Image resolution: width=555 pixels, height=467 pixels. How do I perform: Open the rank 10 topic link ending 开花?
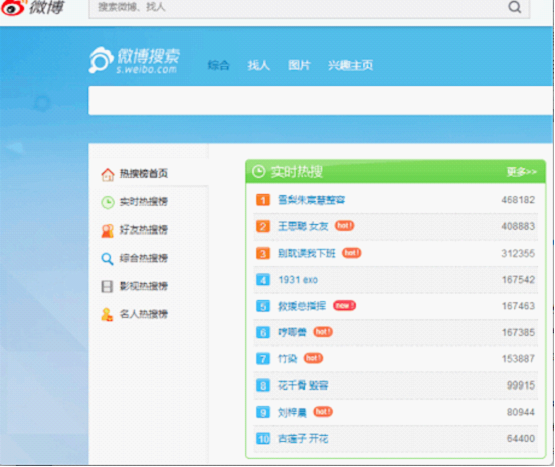[x=303, y=439]
